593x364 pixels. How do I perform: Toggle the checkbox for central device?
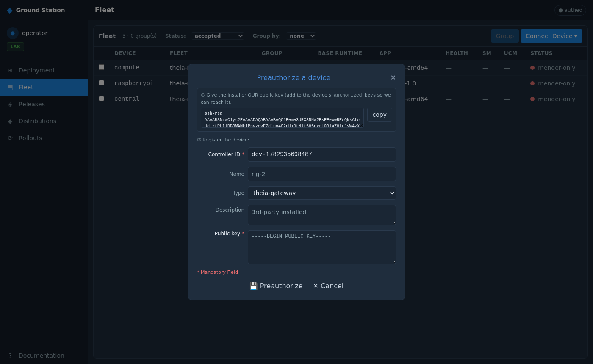pyautogui.click(x=101, y=98)
